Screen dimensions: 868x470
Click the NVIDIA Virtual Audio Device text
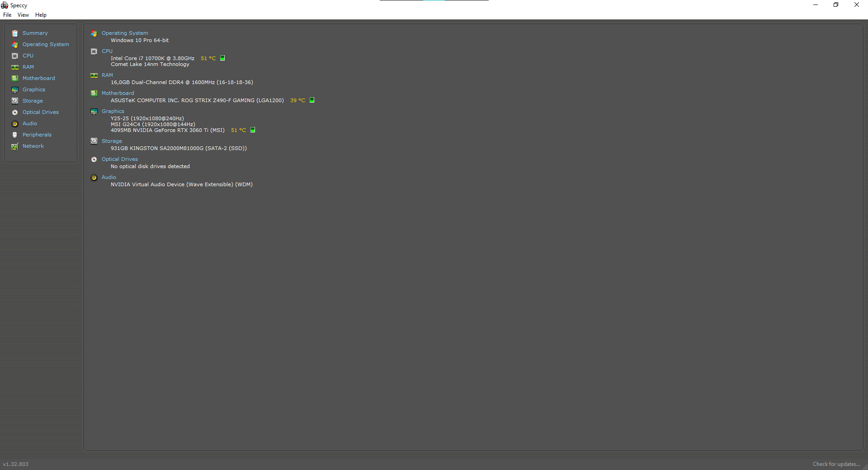(x=182, y=184)
